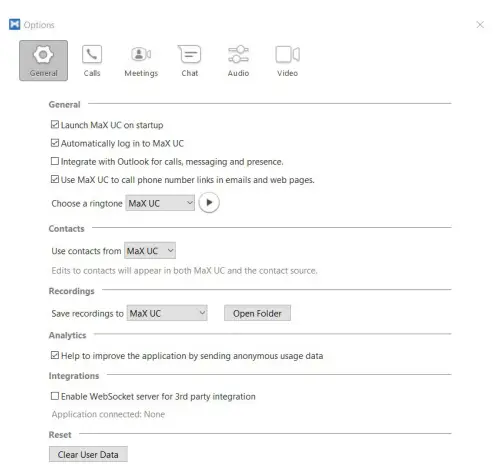Toggle anonymous usage data checkbox

pyautogui.click(x=55, y=355)
